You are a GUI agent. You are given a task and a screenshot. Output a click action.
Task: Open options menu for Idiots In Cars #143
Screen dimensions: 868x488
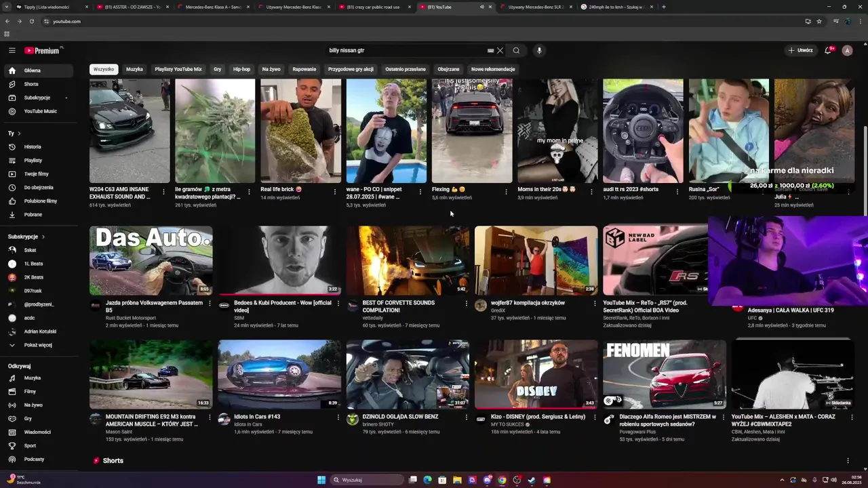pos(338,417)
